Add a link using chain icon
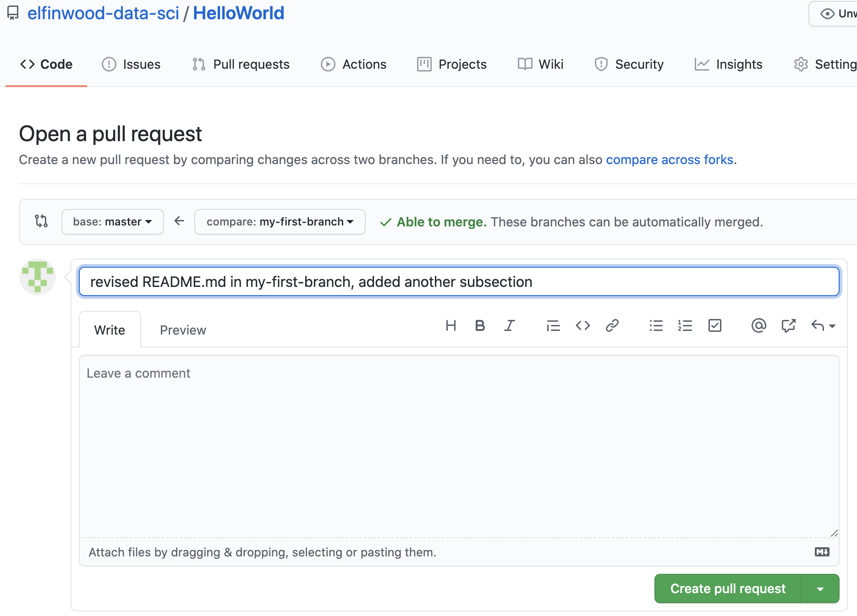 point(612,326)
